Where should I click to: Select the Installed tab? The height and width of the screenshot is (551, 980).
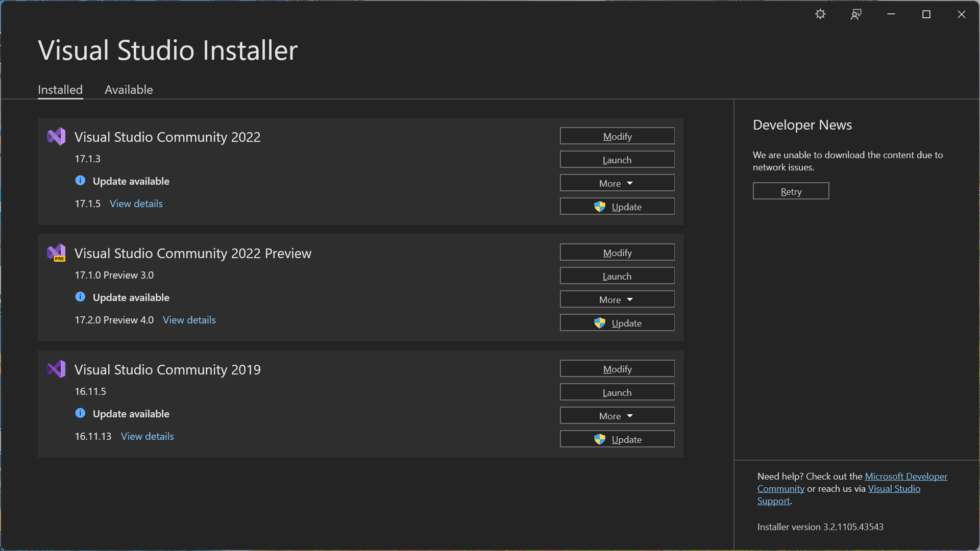click(60, 89)
